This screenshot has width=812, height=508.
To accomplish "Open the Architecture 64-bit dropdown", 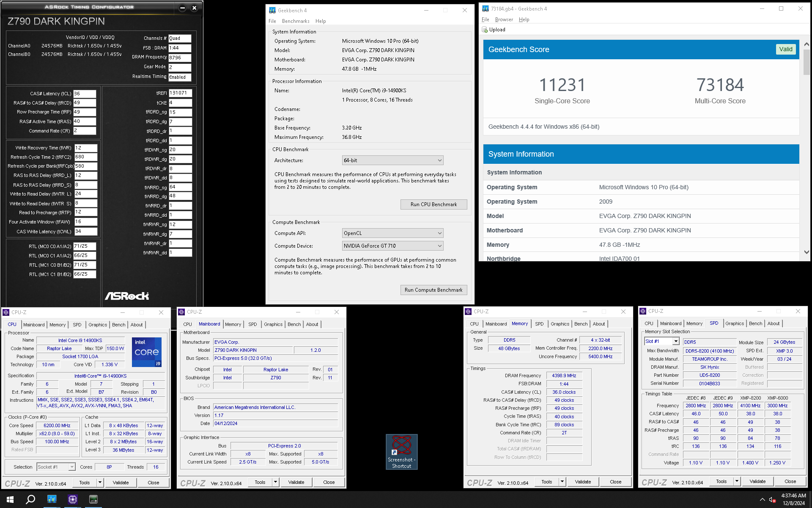I will (x=392, y=160).
